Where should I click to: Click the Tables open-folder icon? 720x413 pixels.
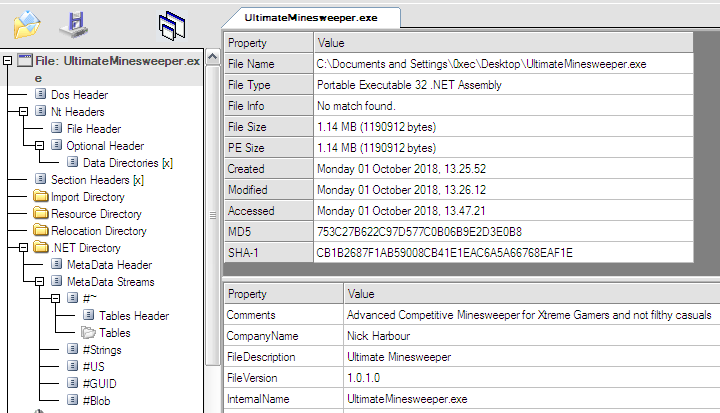(88, 332)
